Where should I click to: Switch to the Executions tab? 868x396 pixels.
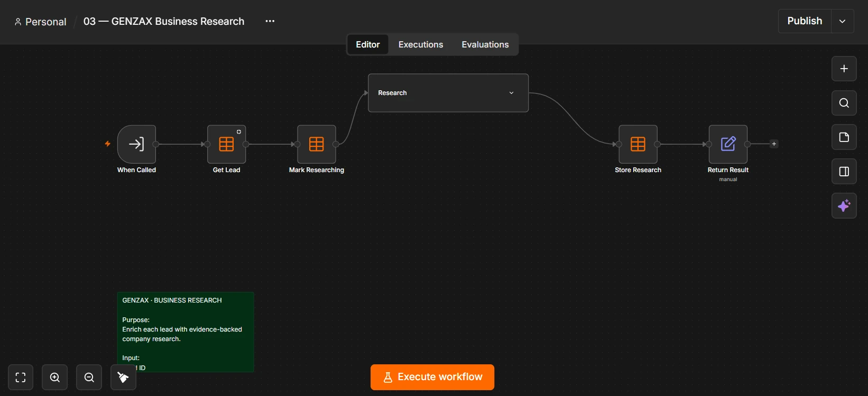(x=421, y=44)
